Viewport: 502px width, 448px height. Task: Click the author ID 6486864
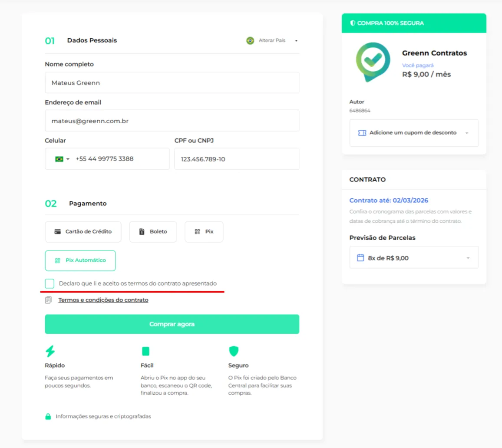(360, 111)
